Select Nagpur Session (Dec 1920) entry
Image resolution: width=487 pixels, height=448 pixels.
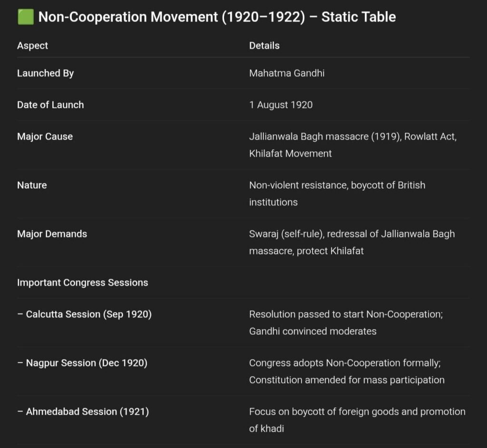coord(82,363)
